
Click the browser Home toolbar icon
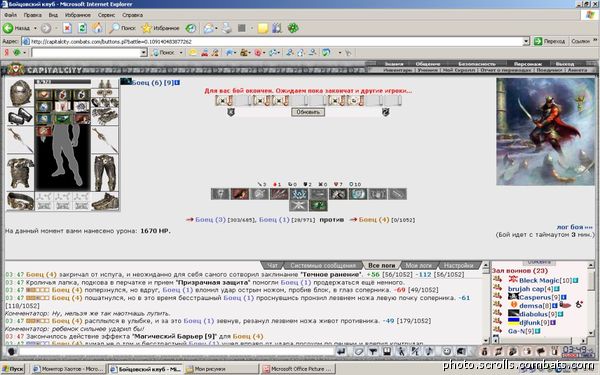tap(98, 28)
